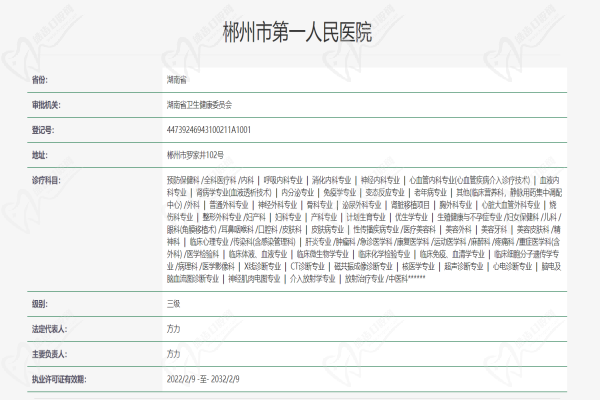Click the address 郴州市罗家井102号
This screenshot has width=600, height=400.
pyautogui.click(x=195, y=155)
